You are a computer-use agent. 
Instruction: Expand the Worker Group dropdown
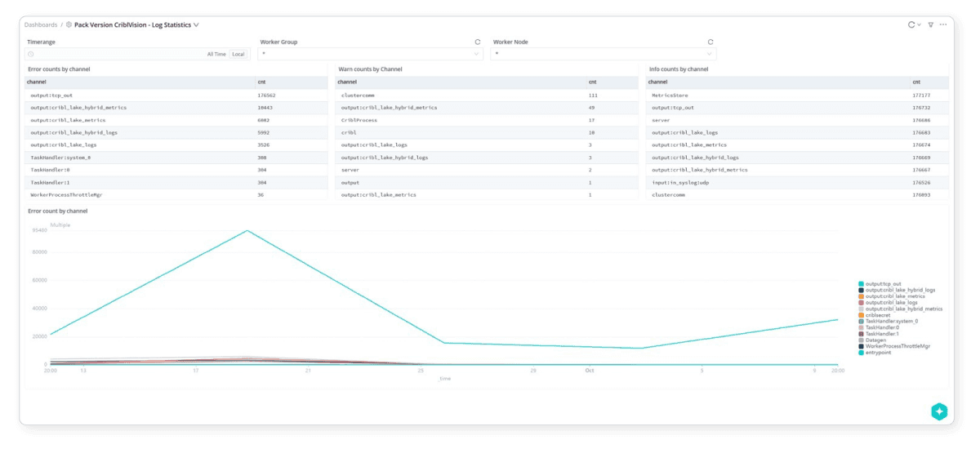[x=476, y=55]
